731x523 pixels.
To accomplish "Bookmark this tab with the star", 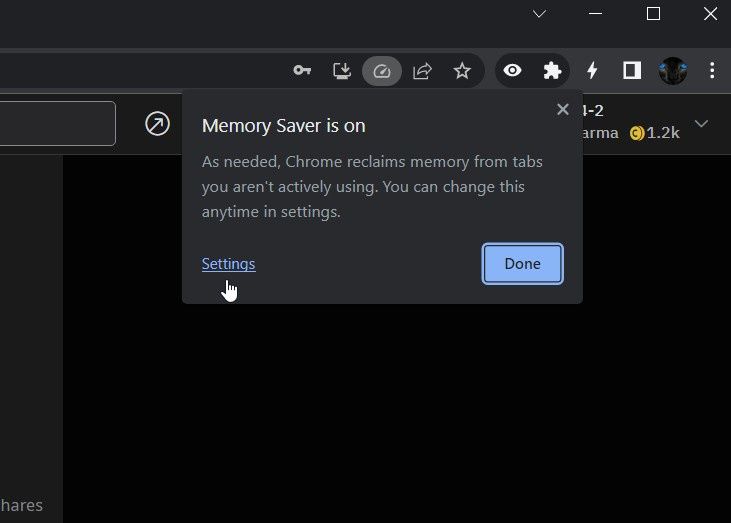I will 462,71.
